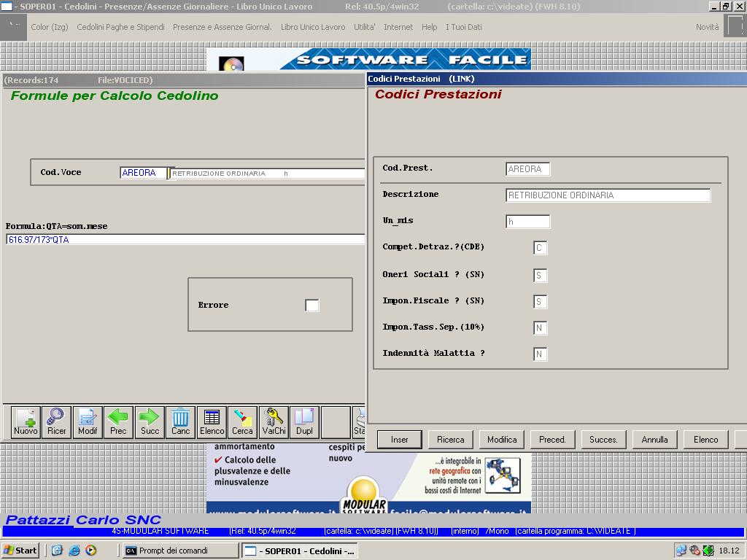Screen dimensions: 747x560
Task: Open Cedolini Paghe e Stipendi menu
Action: point(120,27)
